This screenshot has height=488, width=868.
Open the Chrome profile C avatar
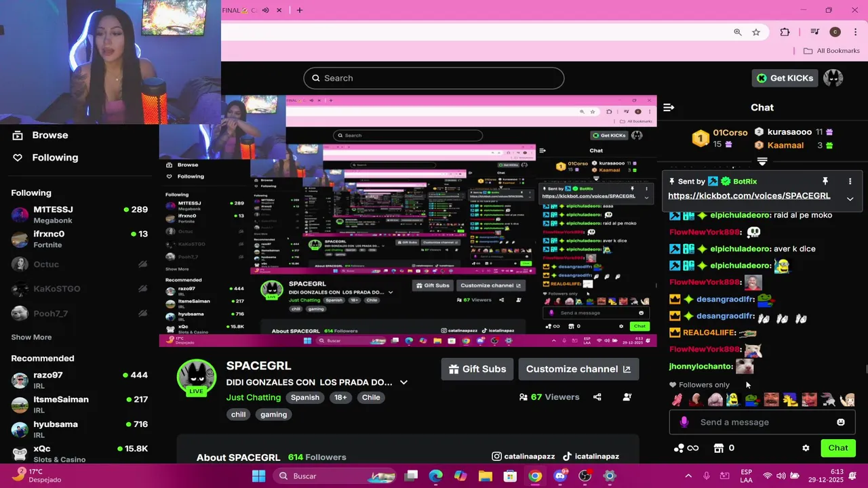pos(835,32)
